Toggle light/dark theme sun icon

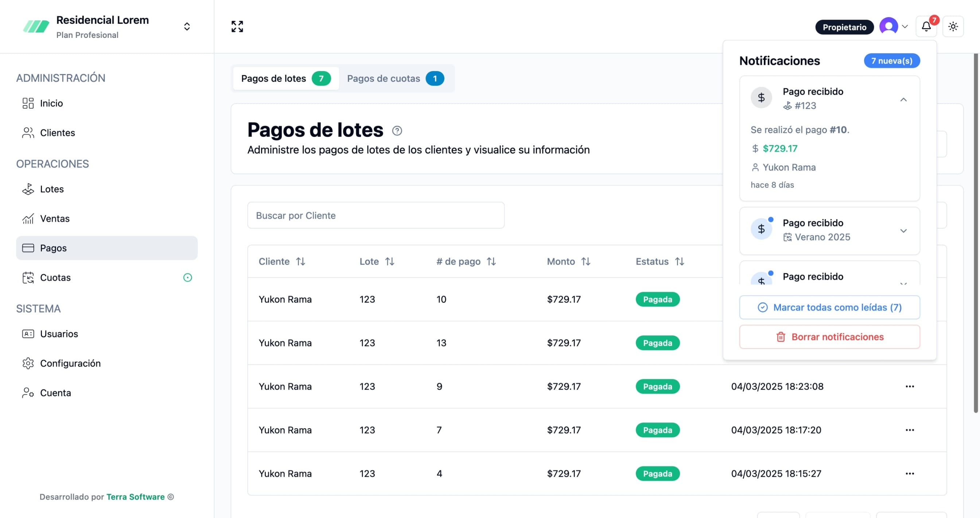953,26
